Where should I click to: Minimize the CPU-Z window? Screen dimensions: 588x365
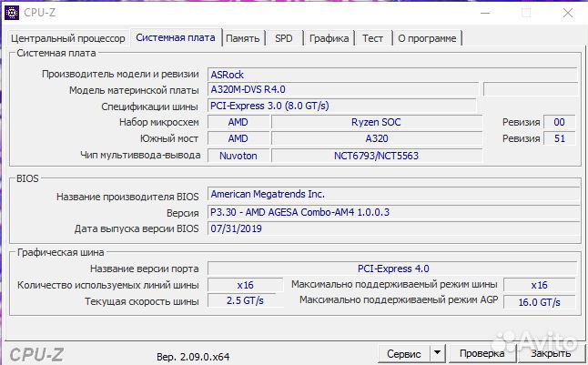pyautogui.click(x=485, y=13)
